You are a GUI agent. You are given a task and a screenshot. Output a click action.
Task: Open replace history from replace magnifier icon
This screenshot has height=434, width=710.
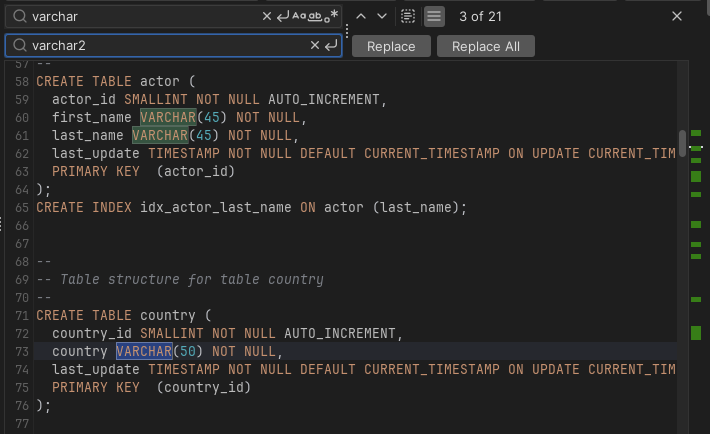click(x=19, y=46)
